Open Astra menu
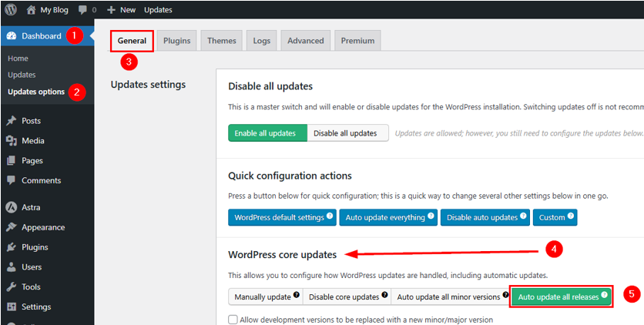The width and height of the screenshot is (644, 325). point(47,207)
